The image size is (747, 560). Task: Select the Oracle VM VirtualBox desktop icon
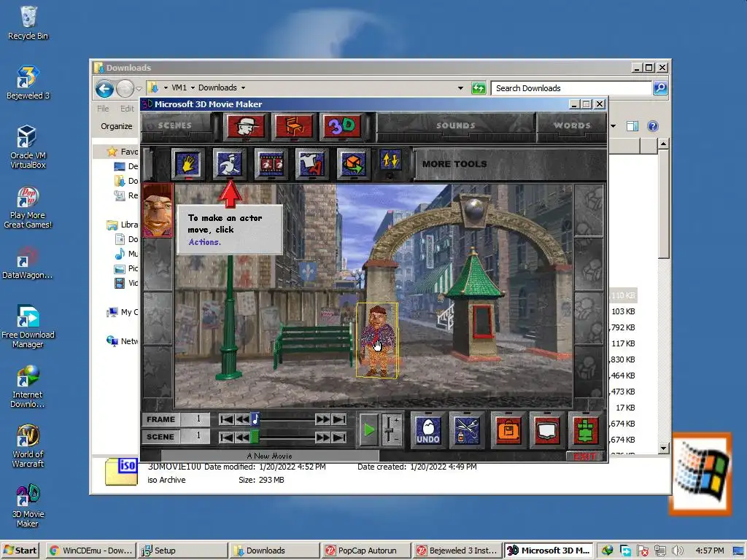pos(28,147)
